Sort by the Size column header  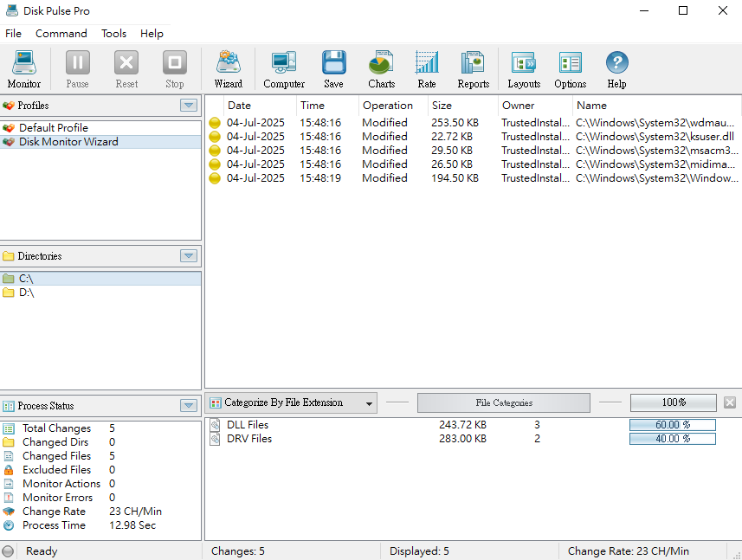coord(463,106)
